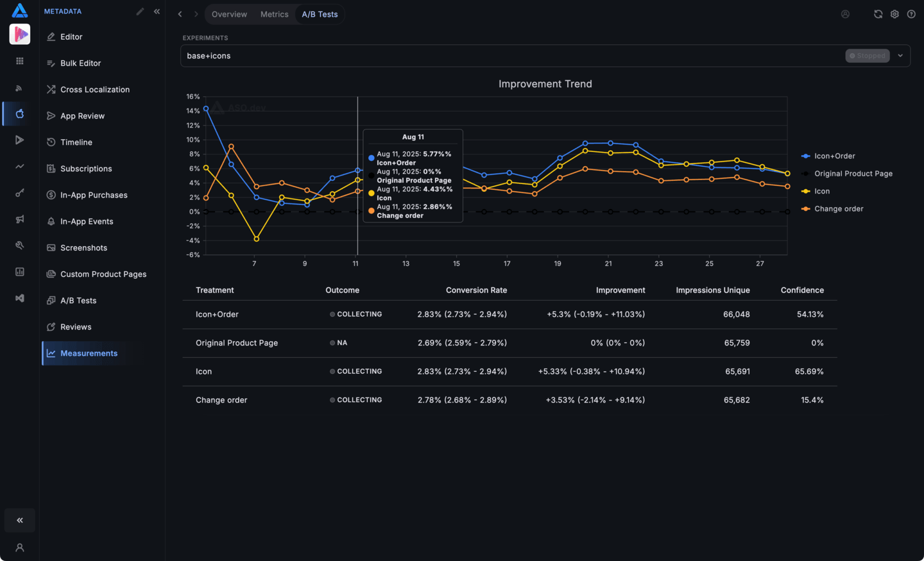Open Editor in the Metadata menu
Viewport: 924px width, 561px height.
click(101, 37)
